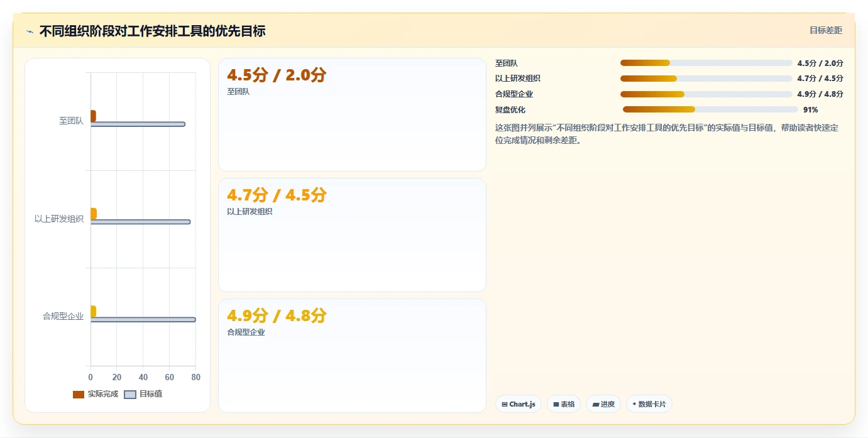This screenshot has width=868, height=438.
Task: Select the 表格 tag chip
Action: click(564, 404)
